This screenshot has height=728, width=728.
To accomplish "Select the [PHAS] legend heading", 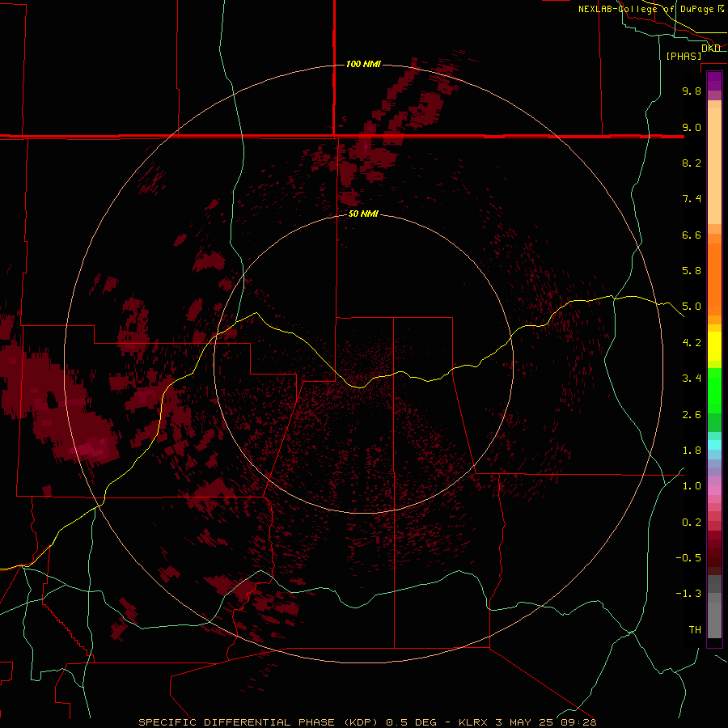I will point(684,56).
